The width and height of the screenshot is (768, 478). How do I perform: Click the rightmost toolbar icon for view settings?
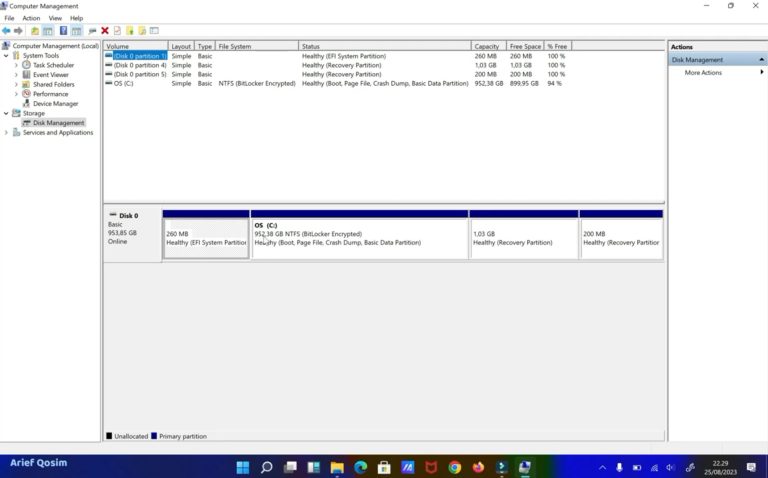pyautogui.click(x=154, y=31)
